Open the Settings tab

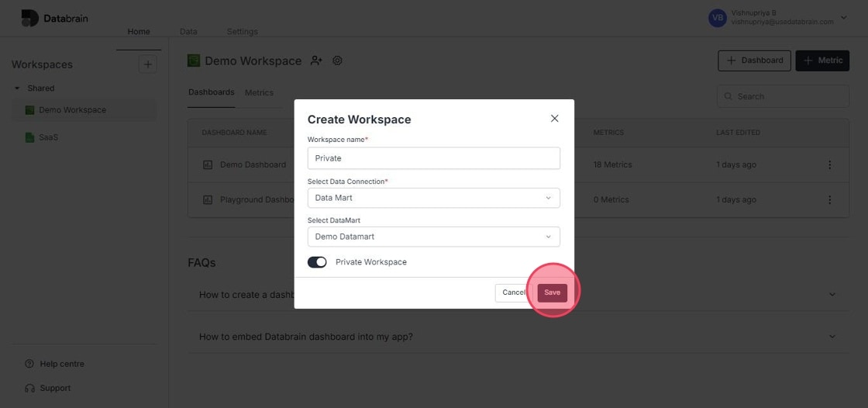[242, 32]
